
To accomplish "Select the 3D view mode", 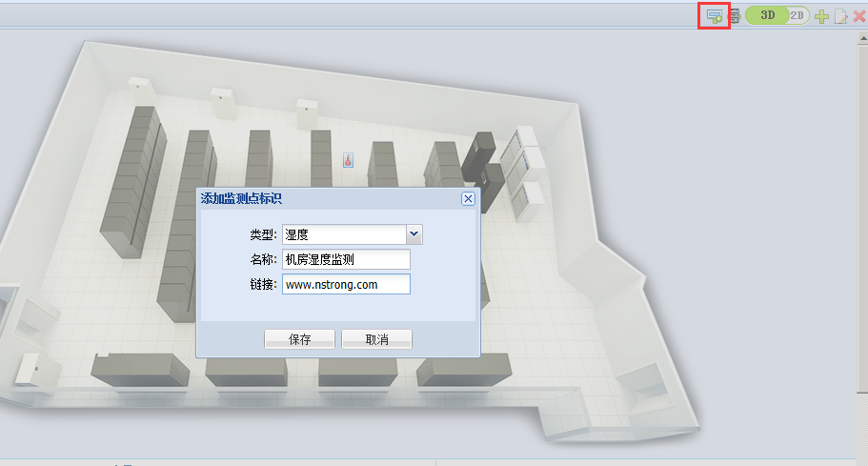I will [767, 15].
